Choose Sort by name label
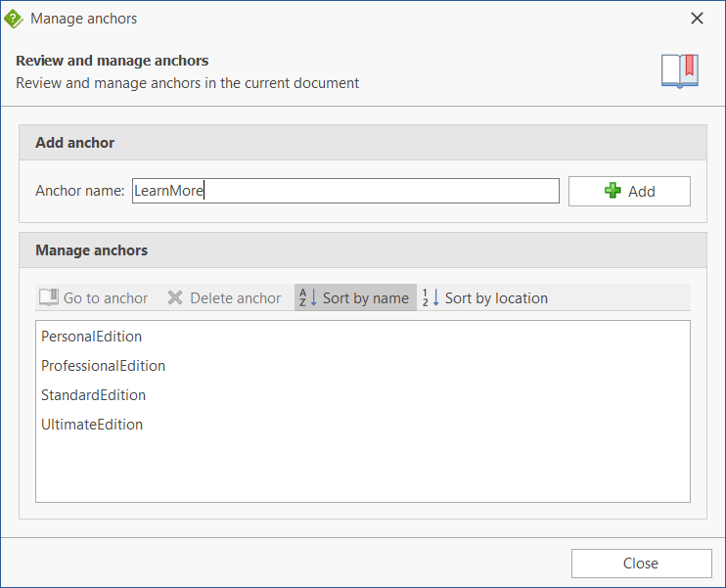 tap(365, 298)
